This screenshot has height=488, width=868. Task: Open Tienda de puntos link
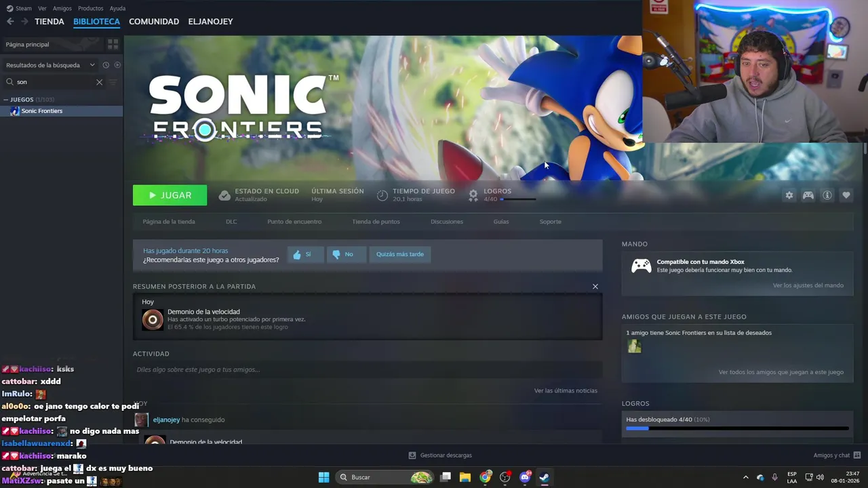[376, 222]
